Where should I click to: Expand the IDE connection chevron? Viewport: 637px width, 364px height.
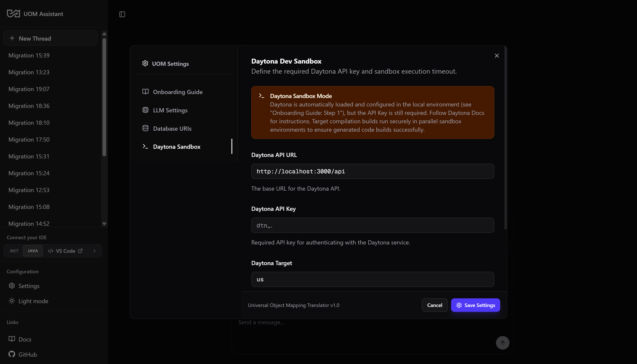coord(95,251)
